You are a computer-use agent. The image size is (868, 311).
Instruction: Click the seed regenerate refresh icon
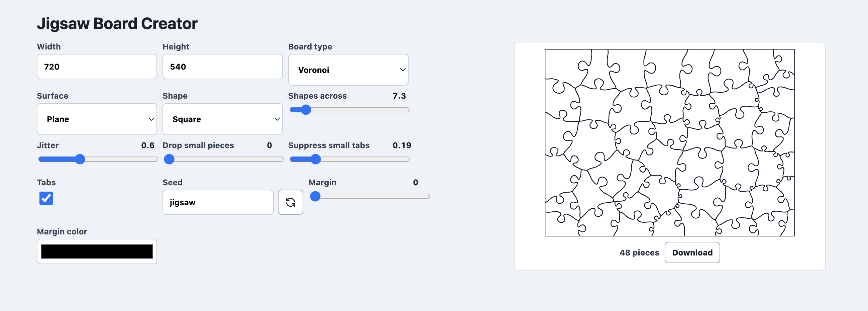pyautogui.click(x=290, y=202)
